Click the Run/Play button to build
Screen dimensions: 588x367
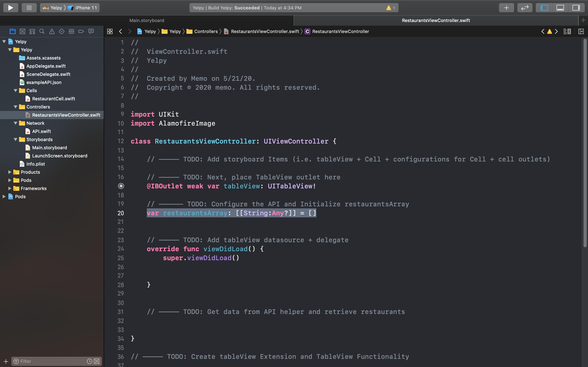tap(10, 8)
